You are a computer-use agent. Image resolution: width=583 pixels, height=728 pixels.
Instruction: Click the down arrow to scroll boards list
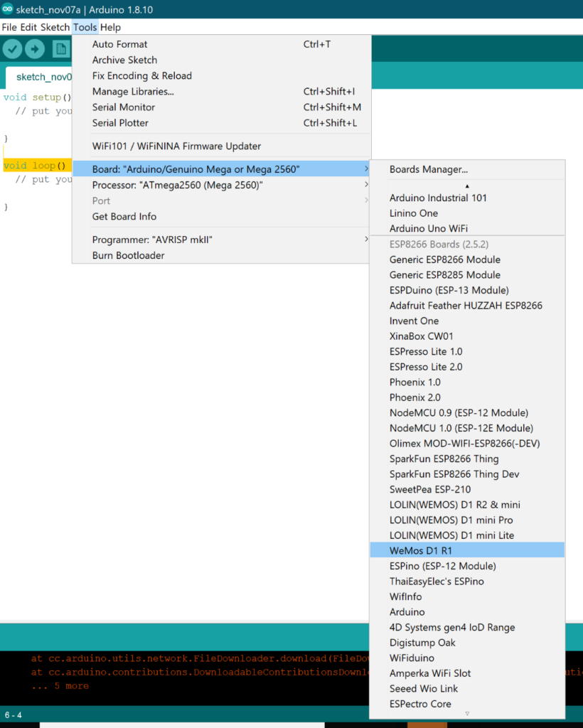[467, 714]
